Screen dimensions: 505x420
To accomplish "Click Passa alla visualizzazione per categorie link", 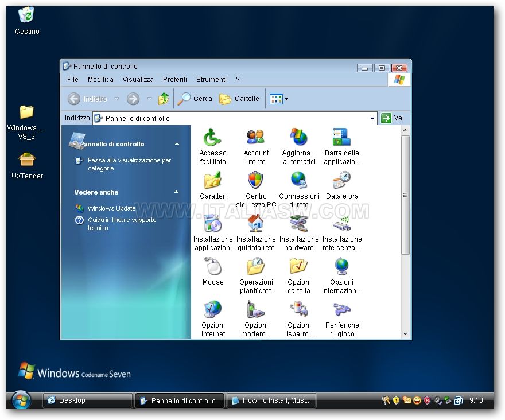I will tap(129, 164).
